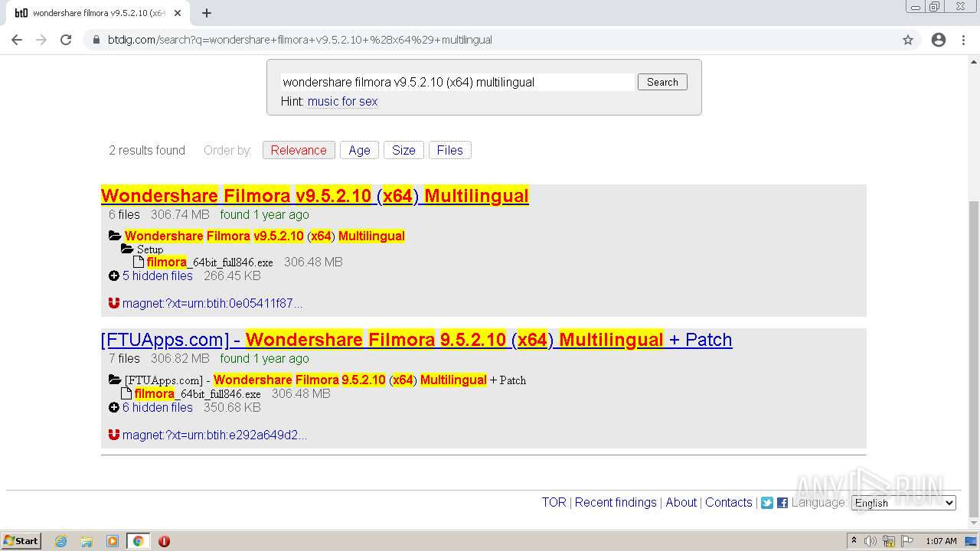Click folder icon of first result tree
The height and width of the screenshot is (551, 980).
pyautogui.click(x=115, y=236)
